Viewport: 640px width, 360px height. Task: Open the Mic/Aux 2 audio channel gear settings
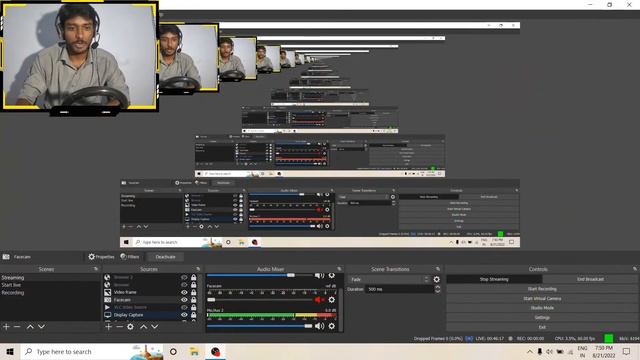[331, 326]
